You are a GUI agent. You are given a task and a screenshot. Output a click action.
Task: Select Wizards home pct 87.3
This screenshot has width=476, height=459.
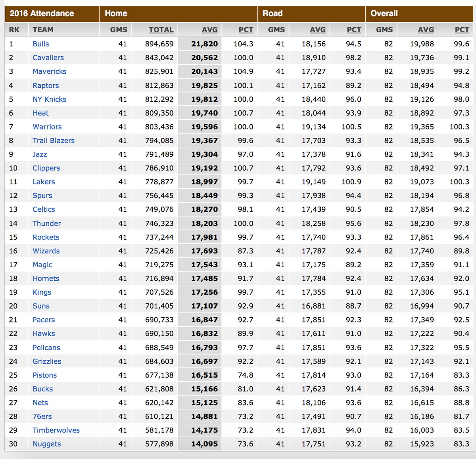pos(246,251)
